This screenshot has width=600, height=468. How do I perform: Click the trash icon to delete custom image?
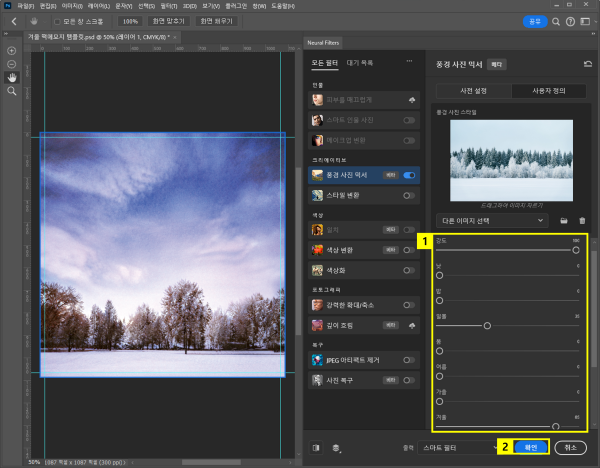(x=582, y=221)
